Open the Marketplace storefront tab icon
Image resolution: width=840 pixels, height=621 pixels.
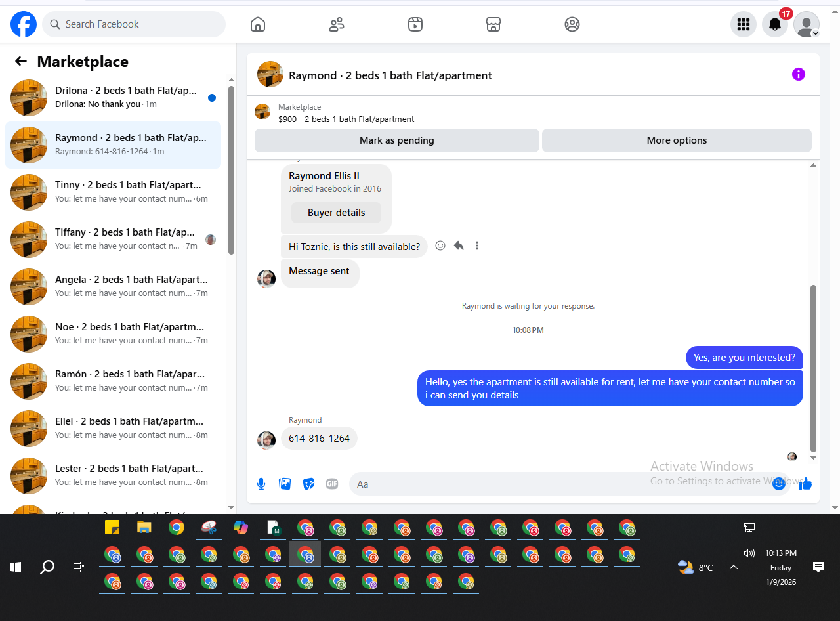click(493, 24)
